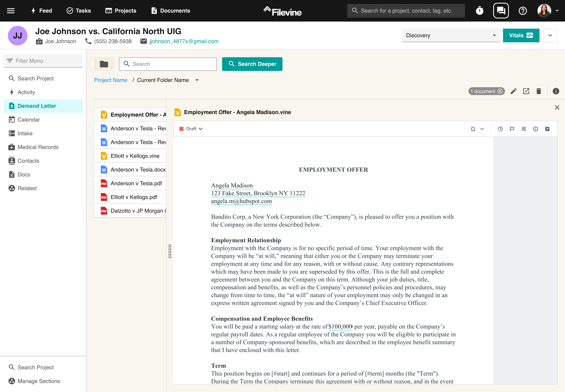Click the global search field

[406, 11]
